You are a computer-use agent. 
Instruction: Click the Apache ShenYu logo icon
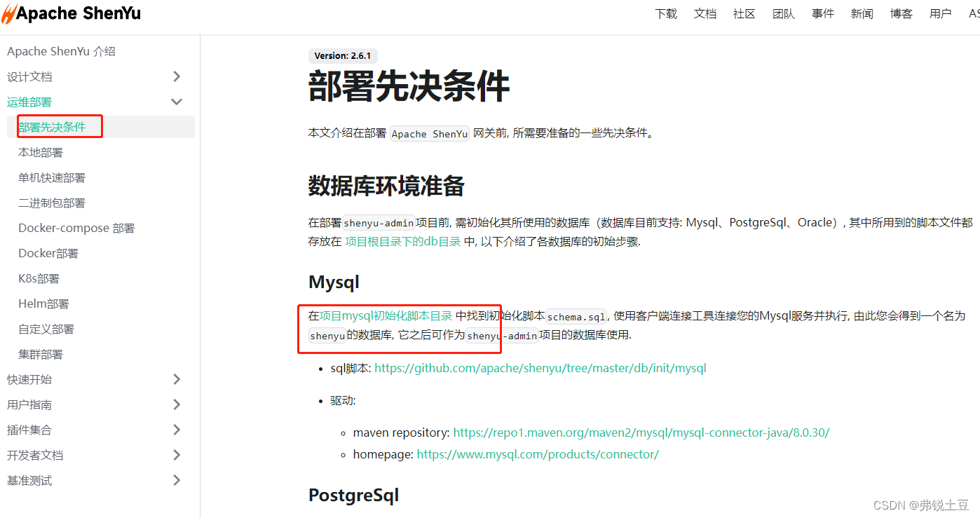[10, 13]
